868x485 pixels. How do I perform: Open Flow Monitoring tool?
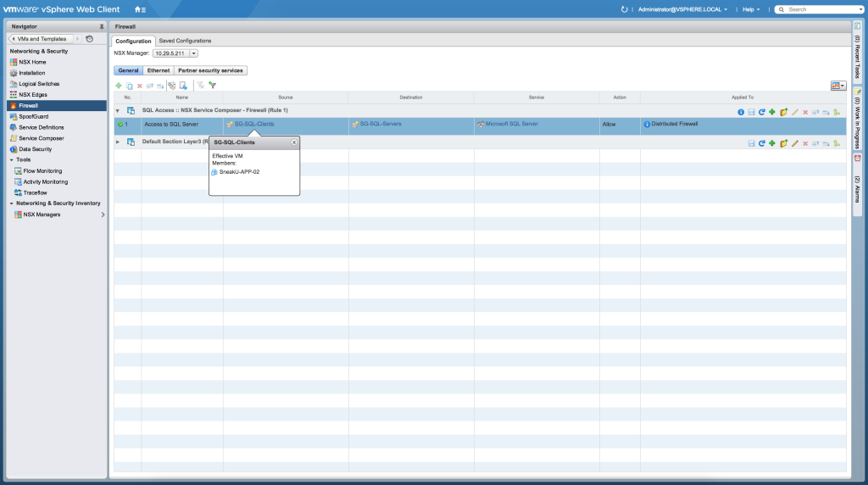point(42,171)
